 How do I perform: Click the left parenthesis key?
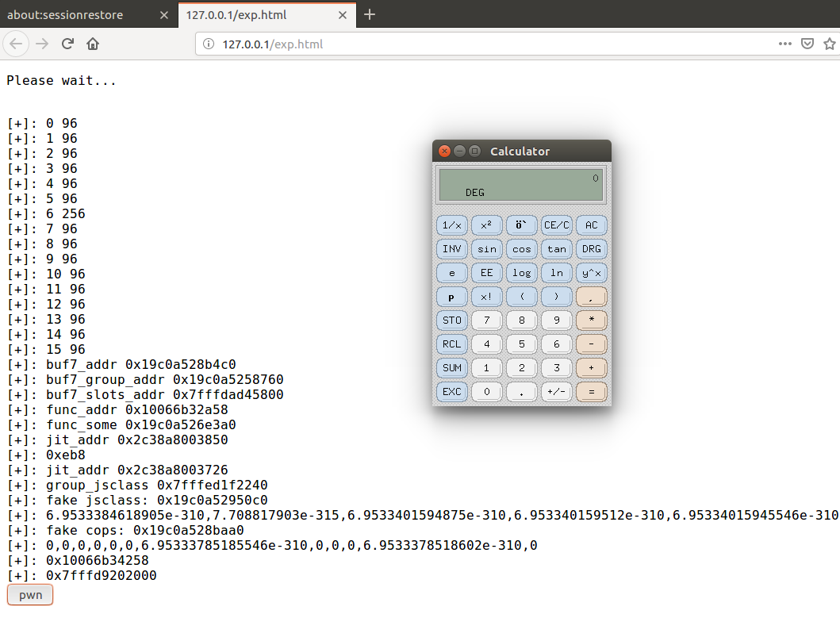click(521, 297)
